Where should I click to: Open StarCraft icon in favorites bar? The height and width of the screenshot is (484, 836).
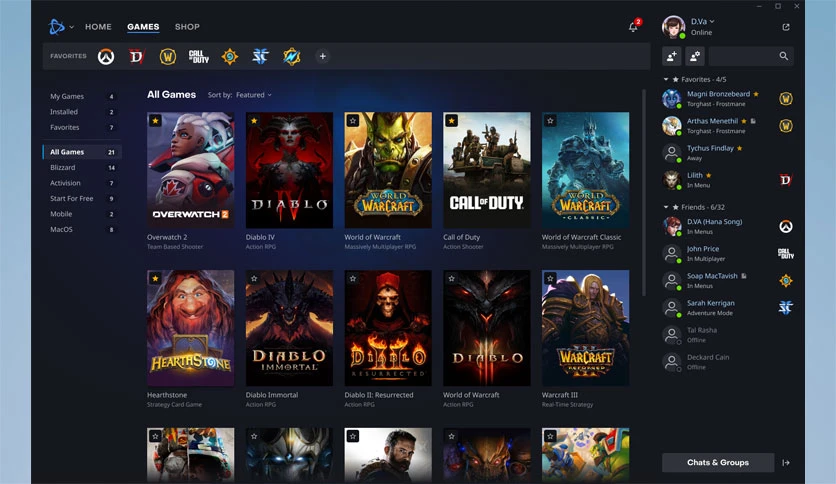(261, 57)
